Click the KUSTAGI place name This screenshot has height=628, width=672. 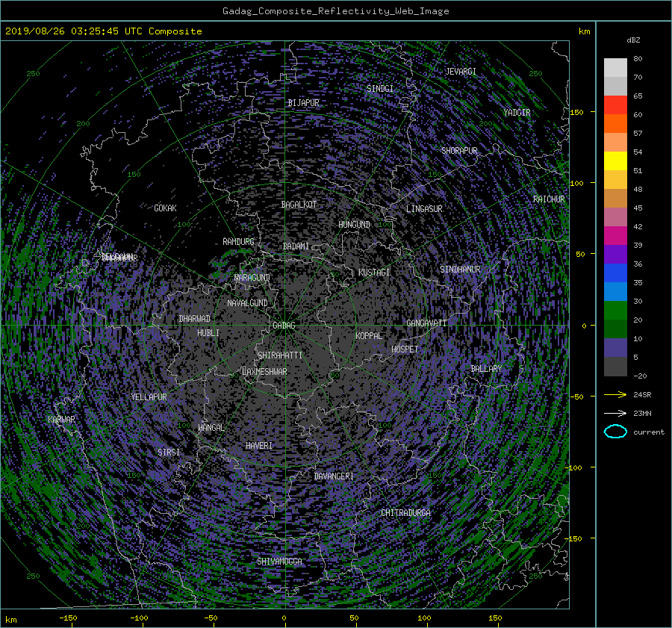tap(374, 273)
